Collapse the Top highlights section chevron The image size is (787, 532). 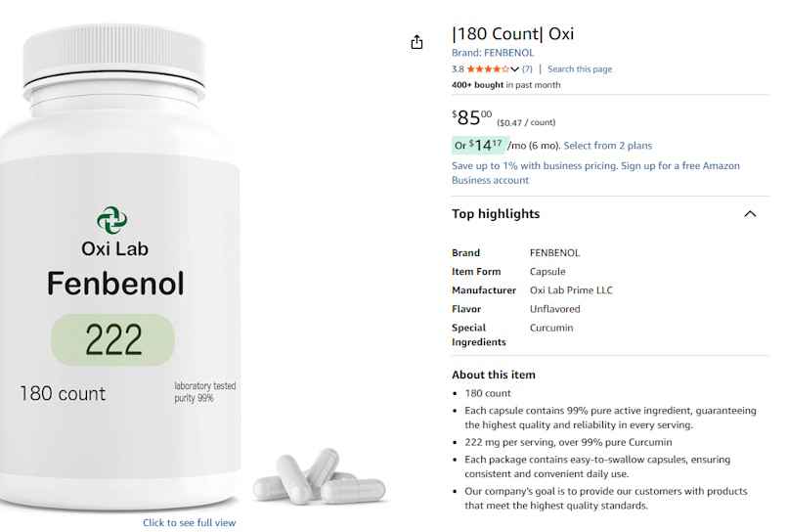tap(750, 214)
